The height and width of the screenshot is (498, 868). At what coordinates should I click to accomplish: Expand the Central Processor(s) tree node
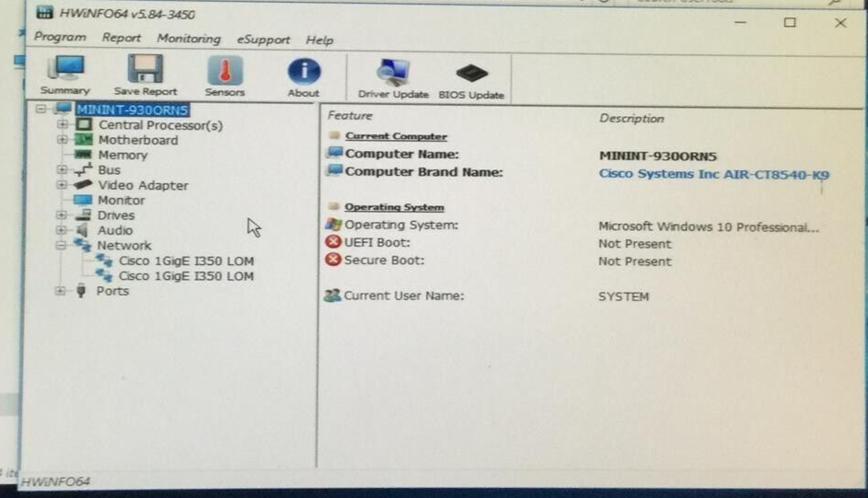(x=62, y=124)
